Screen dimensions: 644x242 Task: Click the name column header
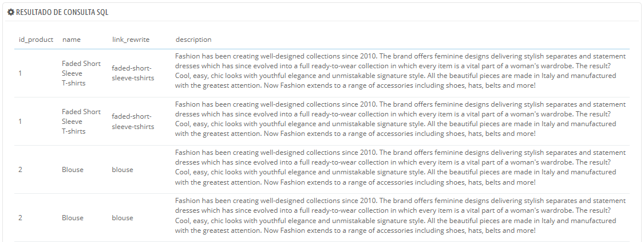pyautogui.click(x=72, y=40)
